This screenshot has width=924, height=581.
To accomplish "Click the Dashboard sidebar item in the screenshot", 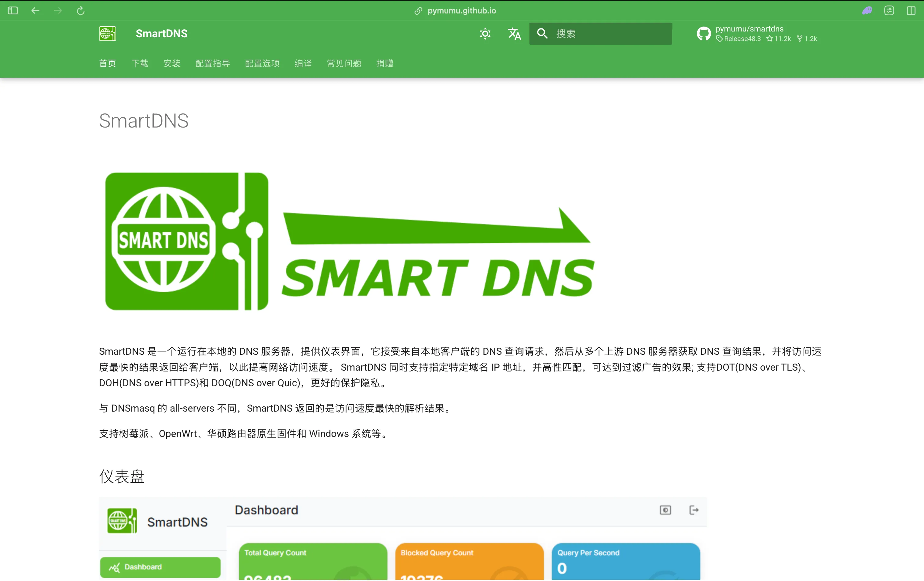I will pos(160,567).
